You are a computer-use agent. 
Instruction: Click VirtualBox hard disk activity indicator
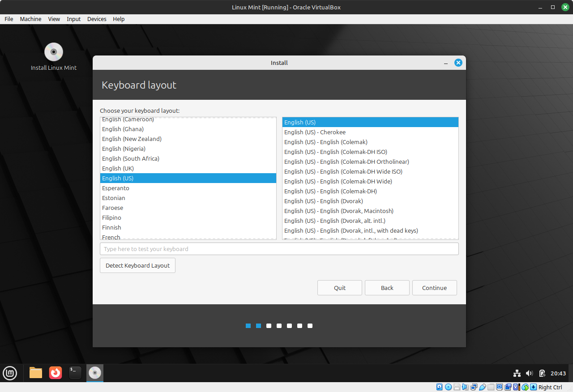[439, 387]
